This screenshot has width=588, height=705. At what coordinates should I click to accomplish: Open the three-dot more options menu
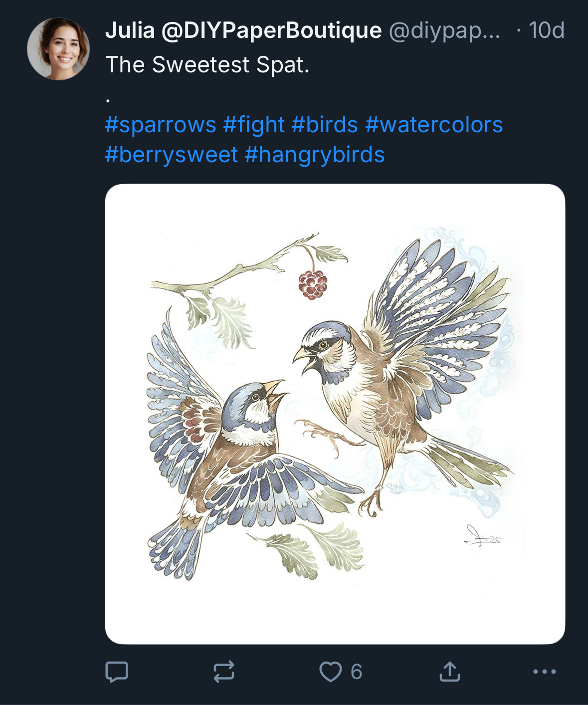pos(544,672)
